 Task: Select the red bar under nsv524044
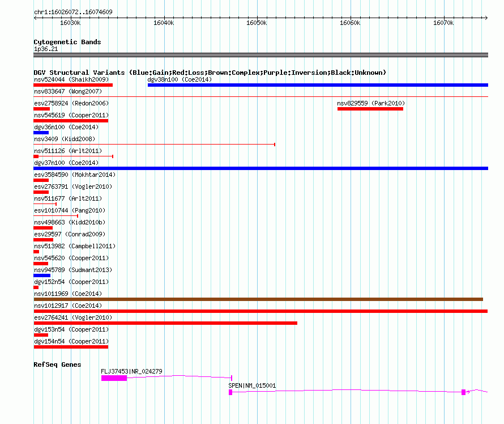[73, 85]
